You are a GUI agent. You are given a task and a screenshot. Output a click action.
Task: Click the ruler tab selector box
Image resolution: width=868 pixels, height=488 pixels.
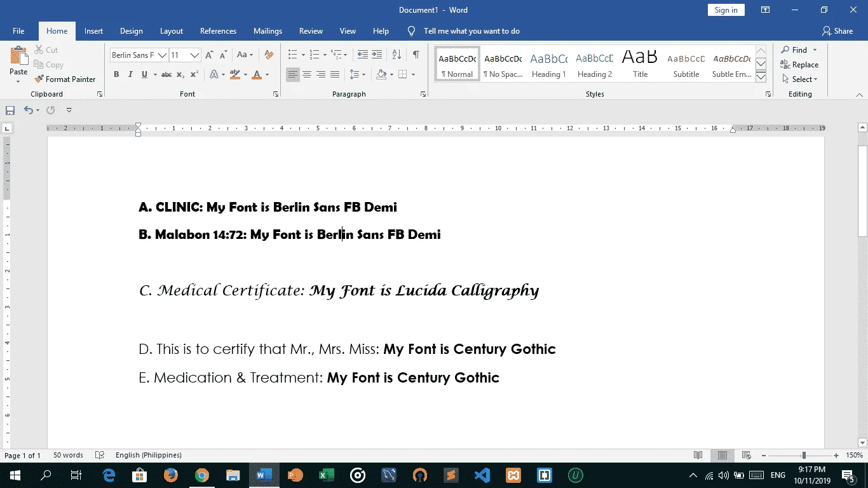coord(7,129)
